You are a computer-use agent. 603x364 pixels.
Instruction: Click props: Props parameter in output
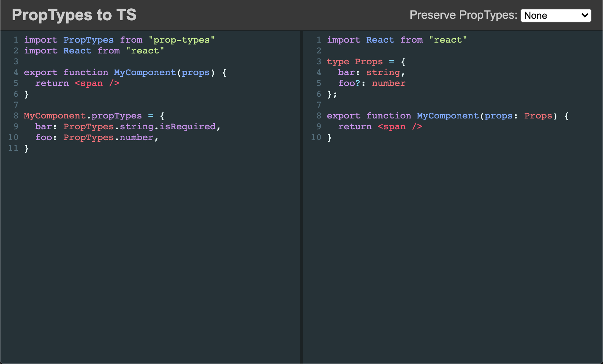tap(518, 116)
